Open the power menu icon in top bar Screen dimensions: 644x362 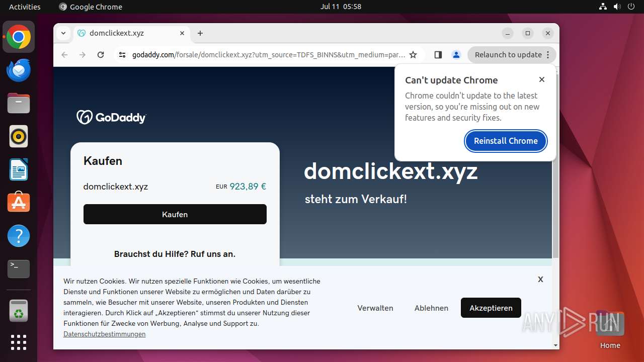[631, 7]
